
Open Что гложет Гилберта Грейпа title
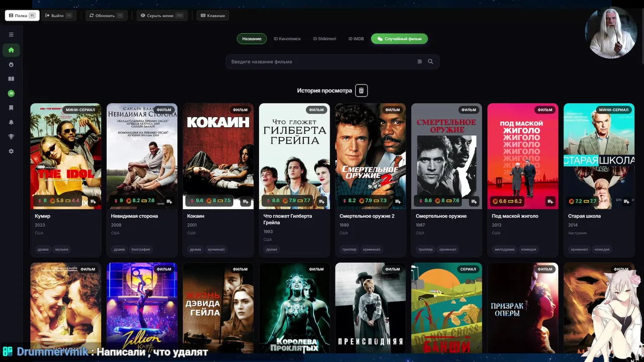(288, 219)
